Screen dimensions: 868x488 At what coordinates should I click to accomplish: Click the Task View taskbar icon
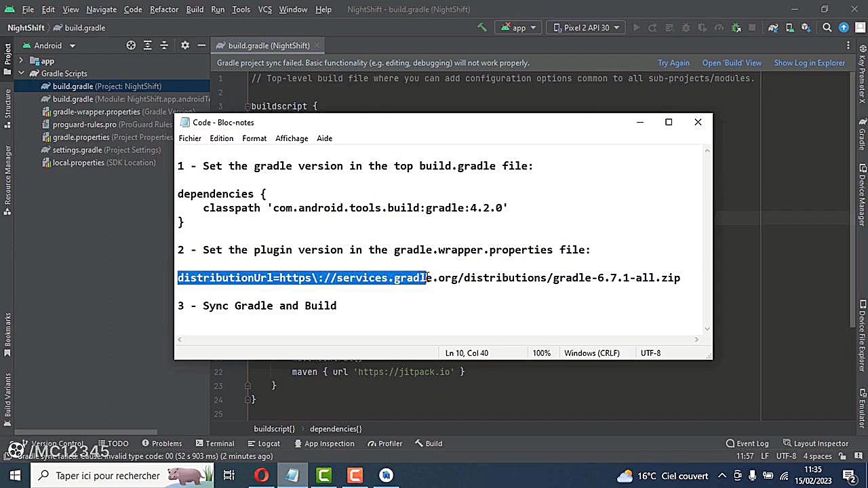coord(229,475)
